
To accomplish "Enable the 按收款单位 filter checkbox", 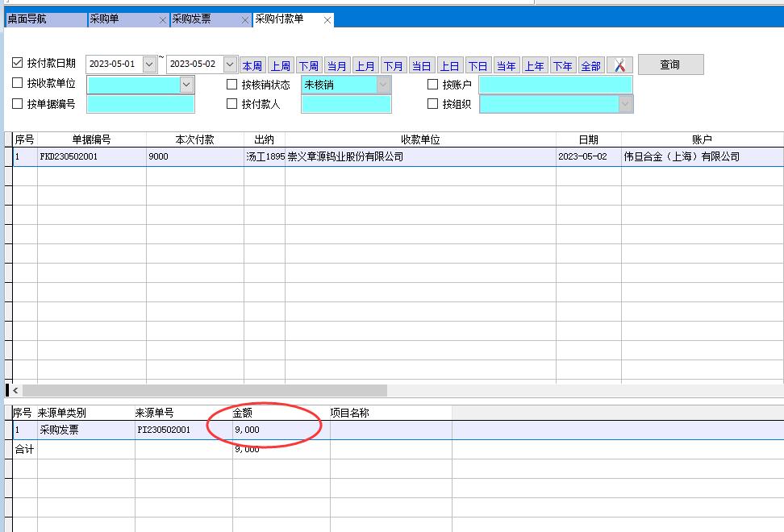I will 18,83.
